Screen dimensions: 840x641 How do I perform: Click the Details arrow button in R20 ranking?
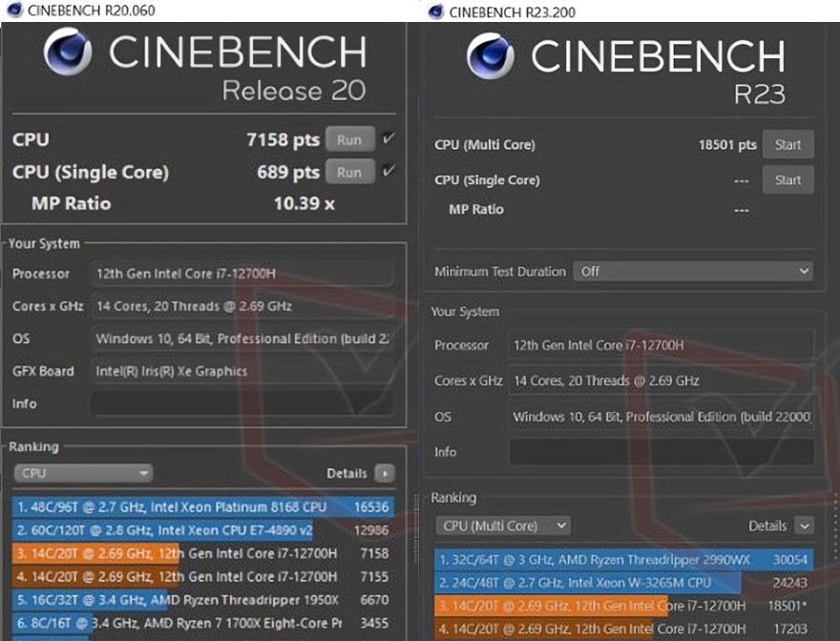[385, 473]
